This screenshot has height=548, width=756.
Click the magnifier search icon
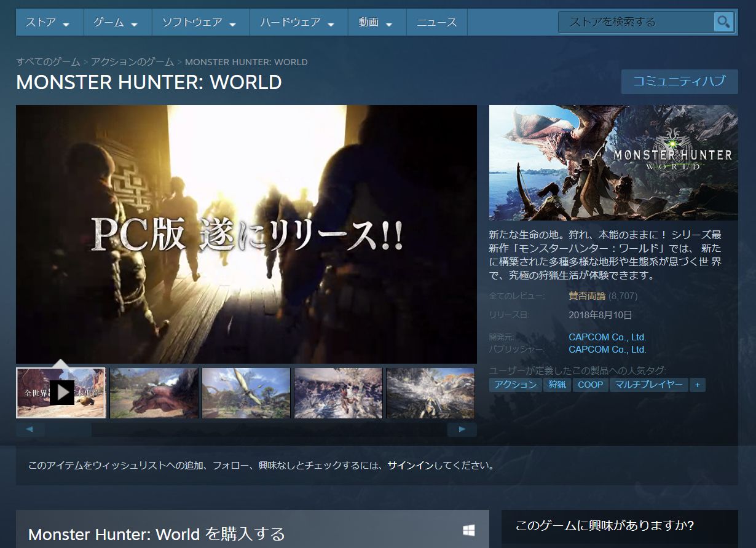(724, 22)
